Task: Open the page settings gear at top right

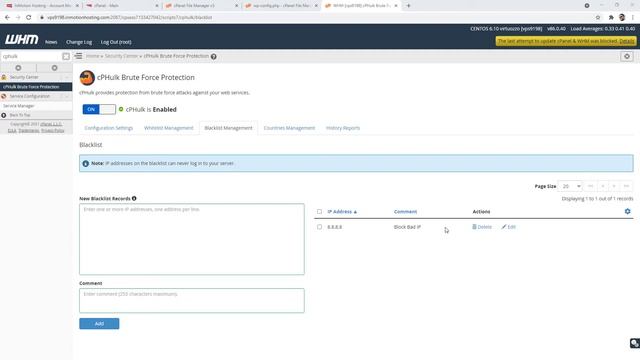Action: coord(627,56)
